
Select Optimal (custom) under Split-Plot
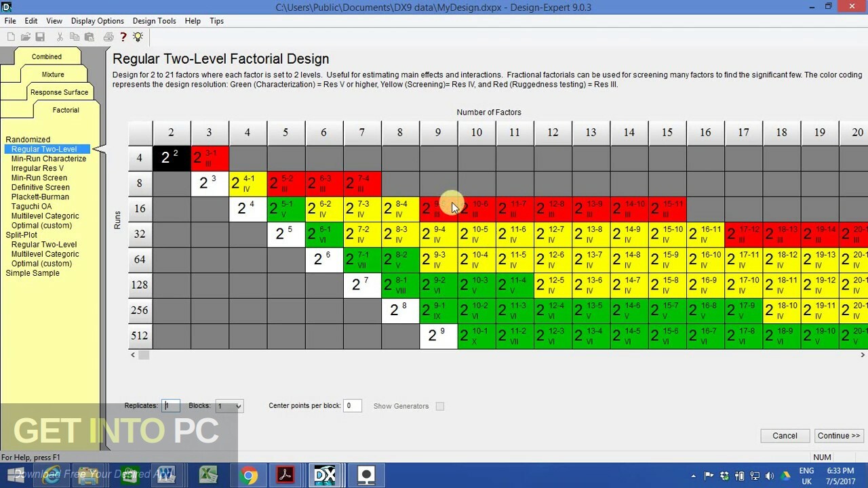41,264
